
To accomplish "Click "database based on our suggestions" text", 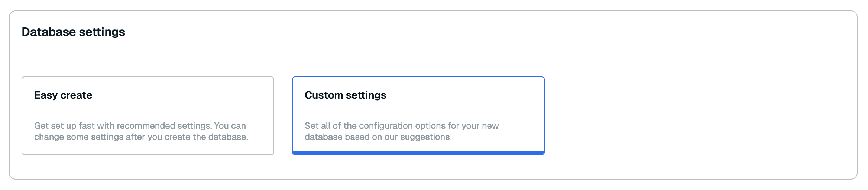I will point(377,137).
